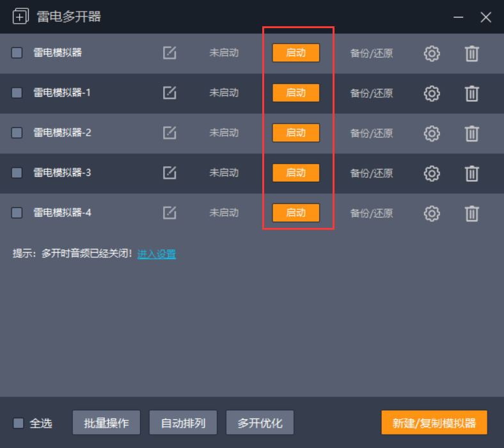This screenshot has width=504, height=448.
Task: Open 备份/还原 for 雷电模拟器-3
Action: tap(372, 173)
